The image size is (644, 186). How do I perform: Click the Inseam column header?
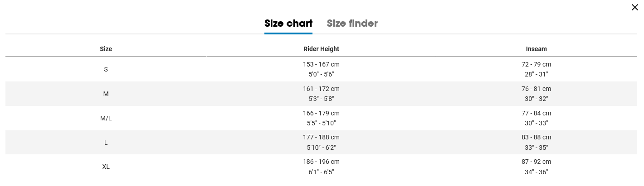click(536, 49)
